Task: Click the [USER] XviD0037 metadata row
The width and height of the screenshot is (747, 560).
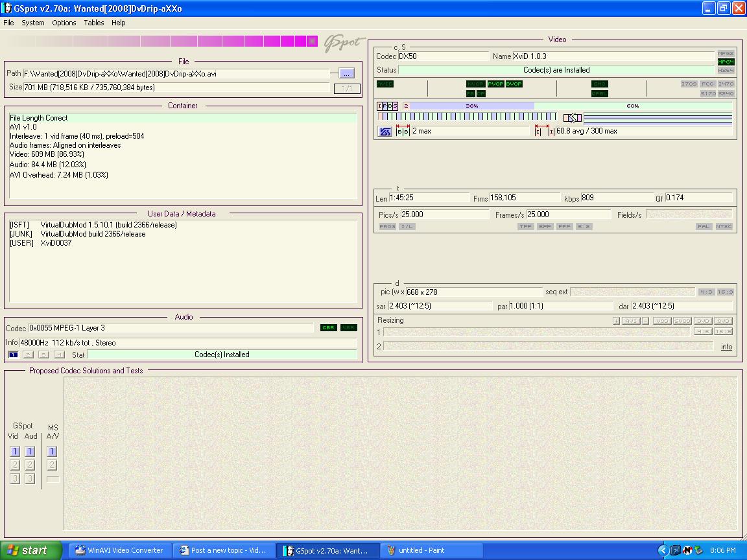Action: (x=40, y=243)
